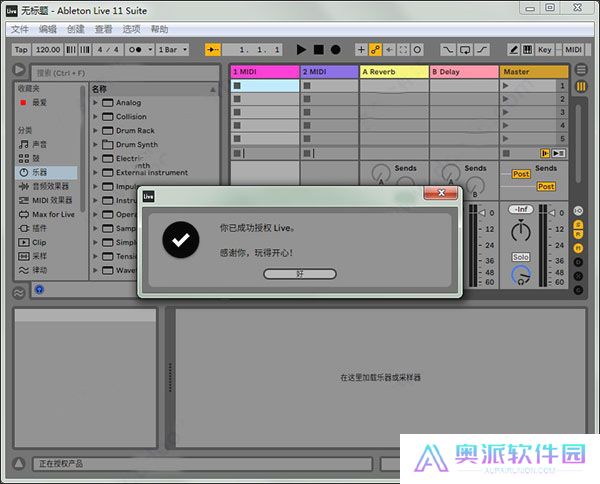Screen dimensions: 600x484
Task: Click the Capture MIDI icon
Action: click(x=403, y=50)
